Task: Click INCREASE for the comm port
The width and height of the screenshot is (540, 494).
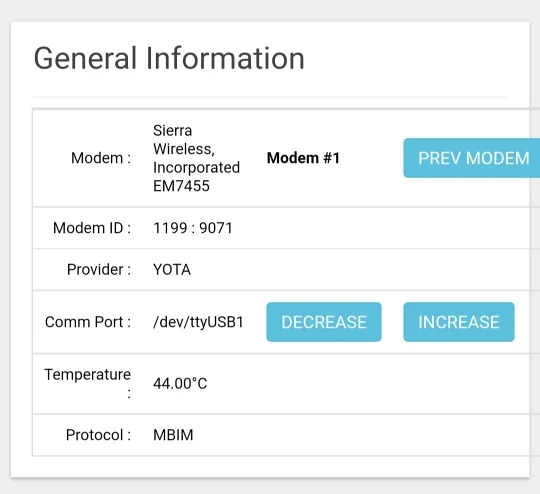Action: click(459, 322)
